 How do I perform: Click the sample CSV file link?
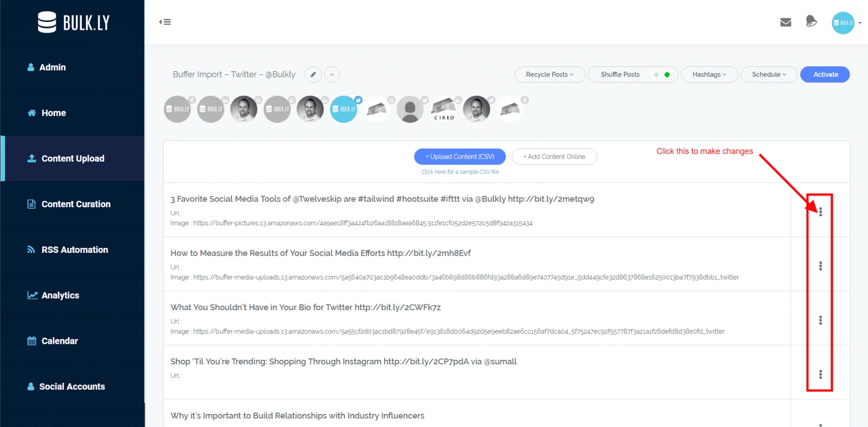point(460,172)
